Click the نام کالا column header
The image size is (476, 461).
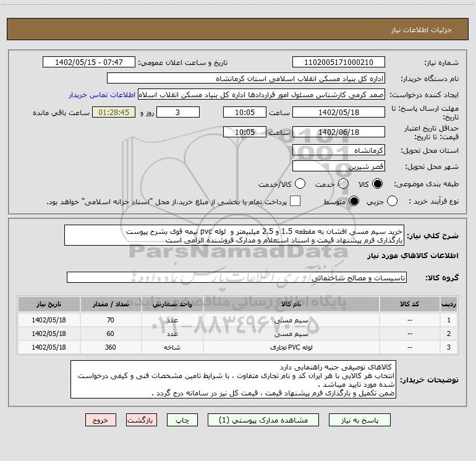tap(291, 304)
